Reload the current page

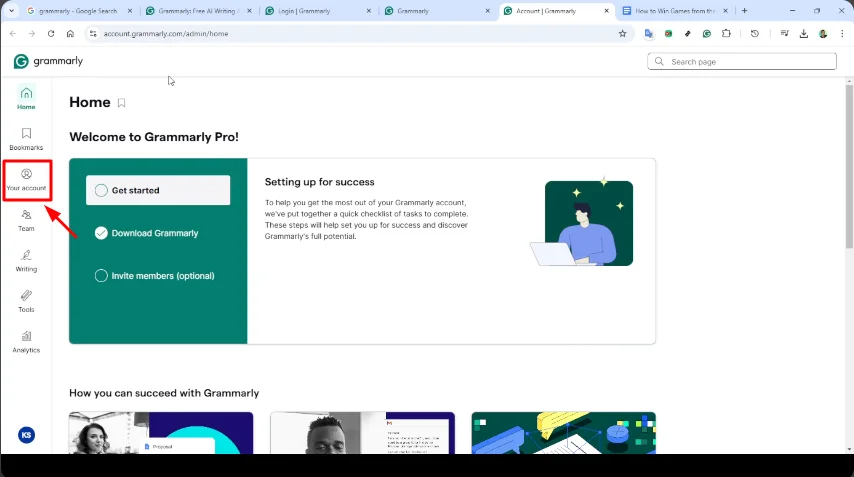[51, 34]
